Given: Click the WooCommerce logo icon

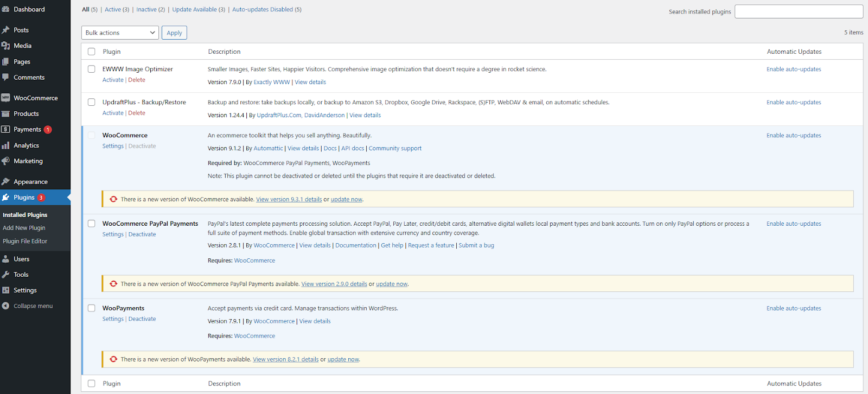Looking at the screenshot, I should pos(5,98).
